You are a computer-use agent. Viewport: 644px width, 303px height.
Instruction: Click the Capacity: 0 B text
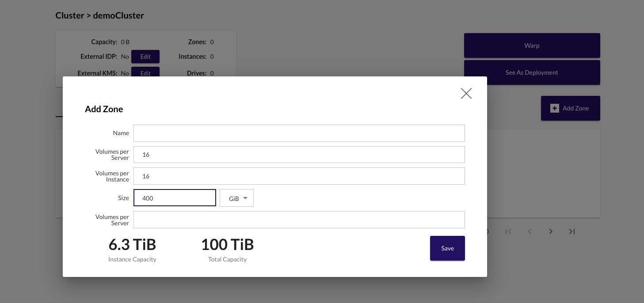[x=111, y=42]
